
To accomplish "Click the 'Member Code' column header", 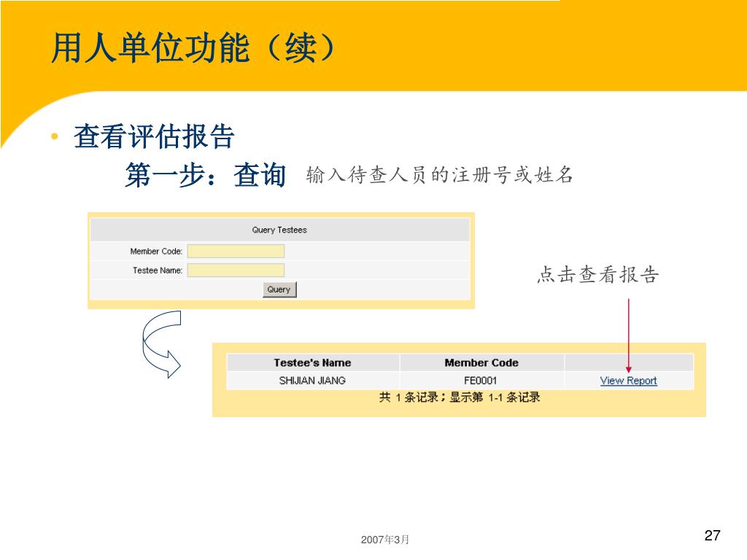I will (481, 363).
